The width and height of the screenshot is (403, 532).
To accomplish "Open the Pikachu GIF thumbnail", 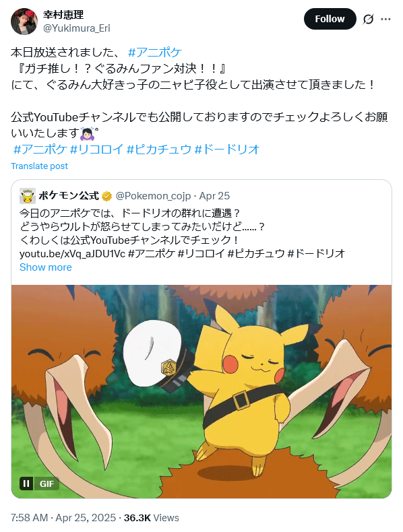I will pos(201,391).
